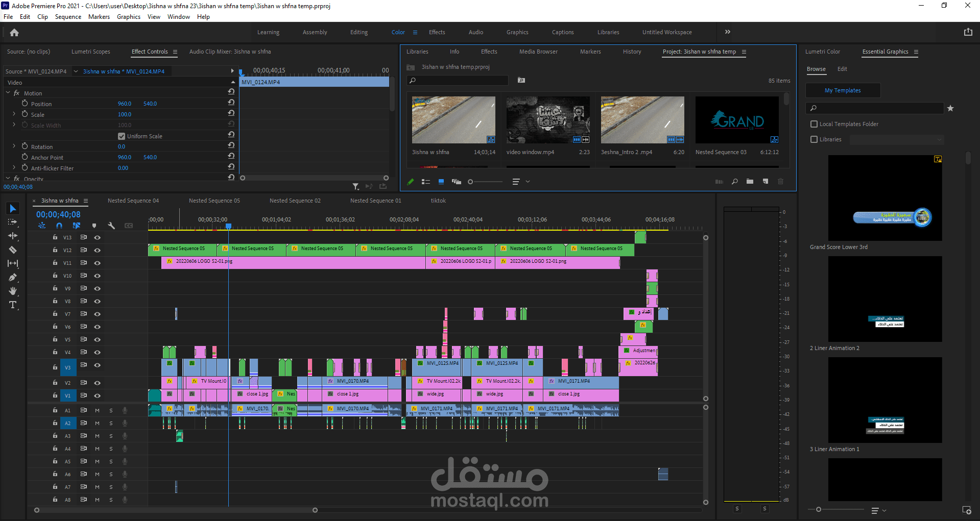This screenshot has width=980, height=521.
Task: Open the Project panel menu
Action: pyautogui.click(x=744, y=52)
